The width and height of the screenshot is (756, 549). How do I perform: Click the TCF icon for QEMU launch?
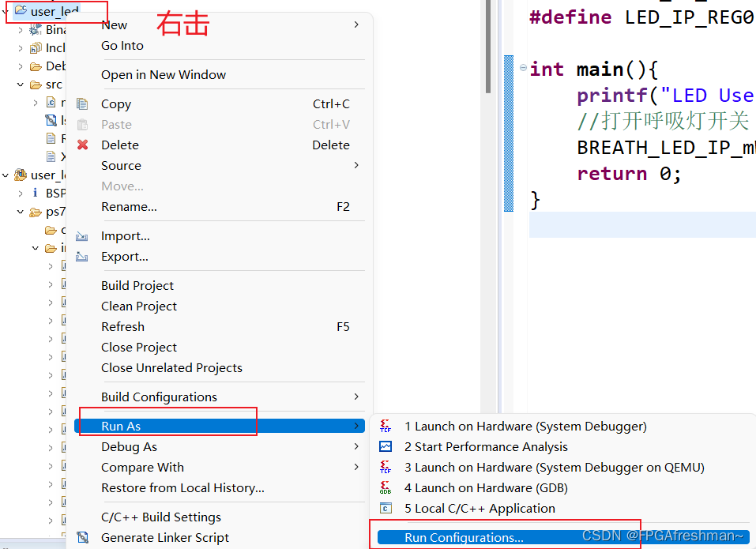386,467
